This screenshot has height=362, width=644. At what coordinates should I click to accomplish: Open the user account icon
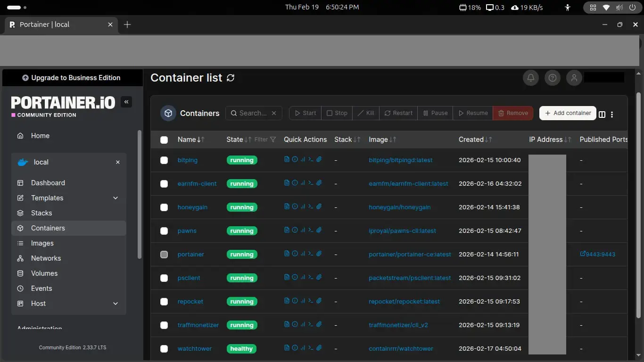pyautogui.click(x=574, y=78)
